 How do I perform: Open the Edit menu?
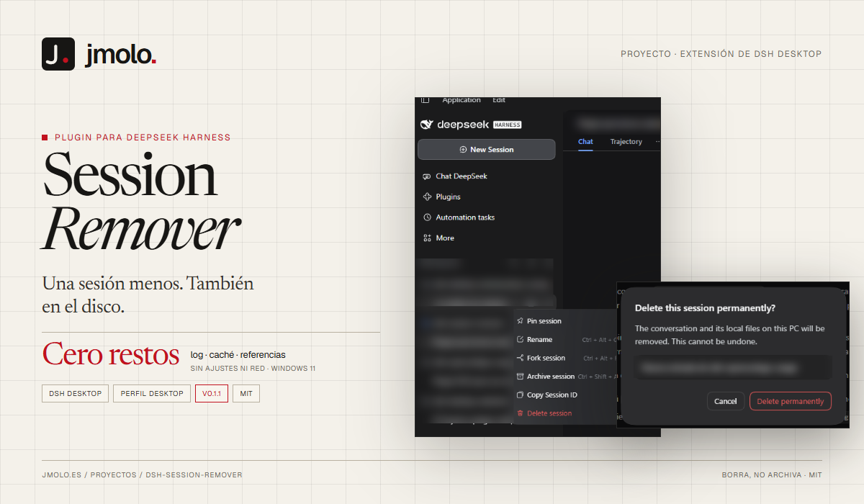click(499, 100)
